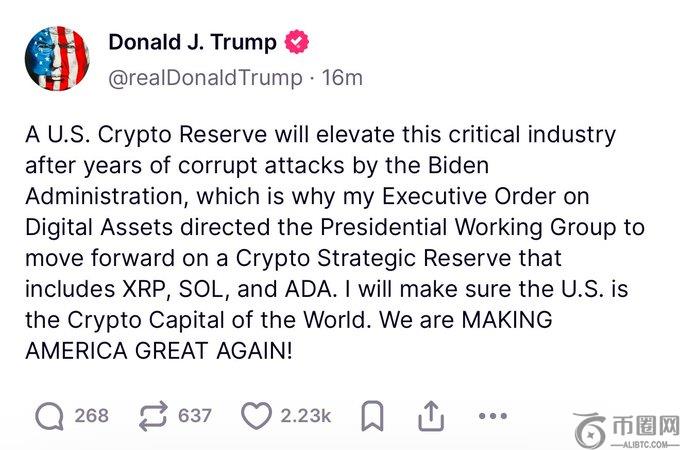Like the post with the heart icon
This screenshot has height=450, width=680.
click(x=258, y=414)
